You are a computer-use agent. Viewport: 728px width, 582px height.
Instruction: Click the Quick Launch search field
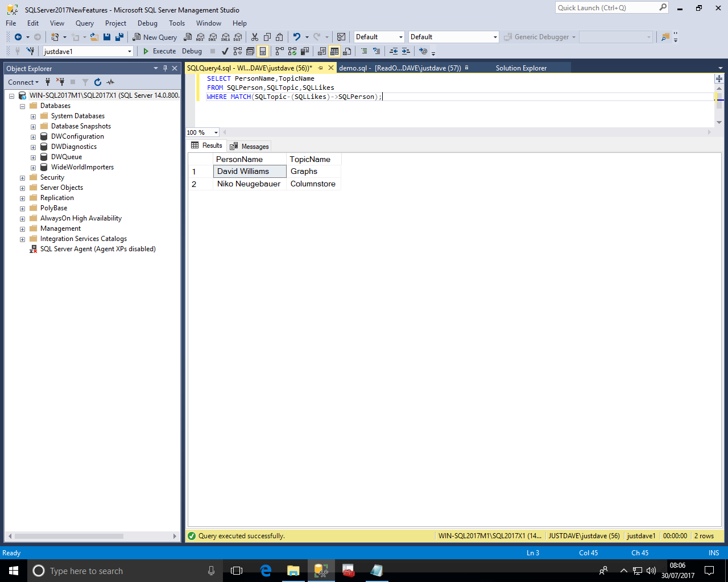[606, 8]
